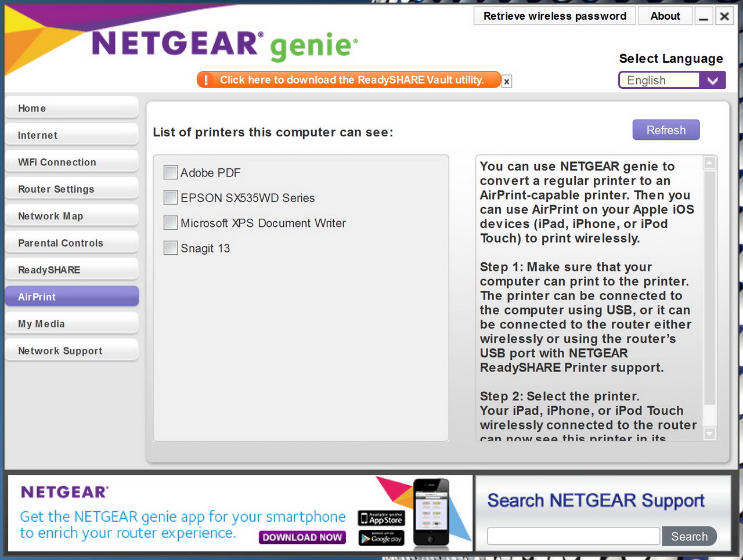Enable the EPSON SX535WD Series checkbox
The height and width of the screenshot is (560, 743).
(x=171, y=197)
